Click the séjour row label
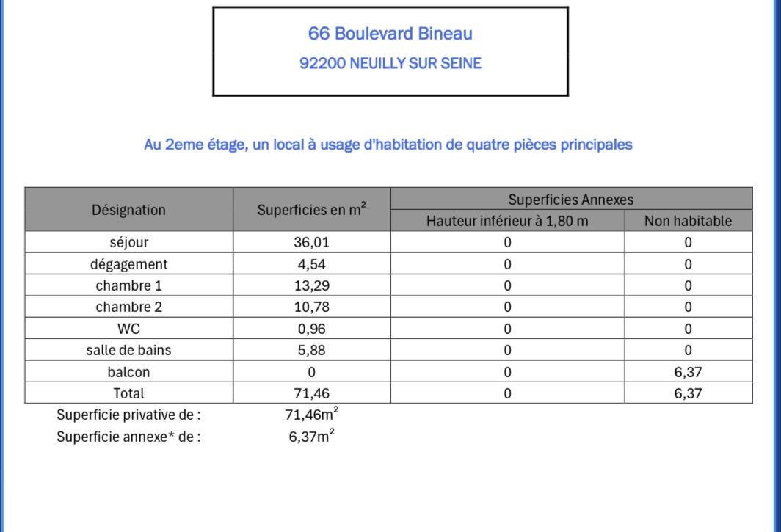Viewport: 781px width, 532px height. tap(128, 242)
